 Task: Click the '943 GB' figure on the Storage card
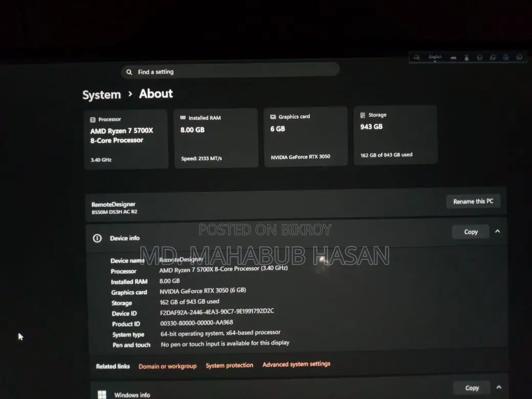371,127
